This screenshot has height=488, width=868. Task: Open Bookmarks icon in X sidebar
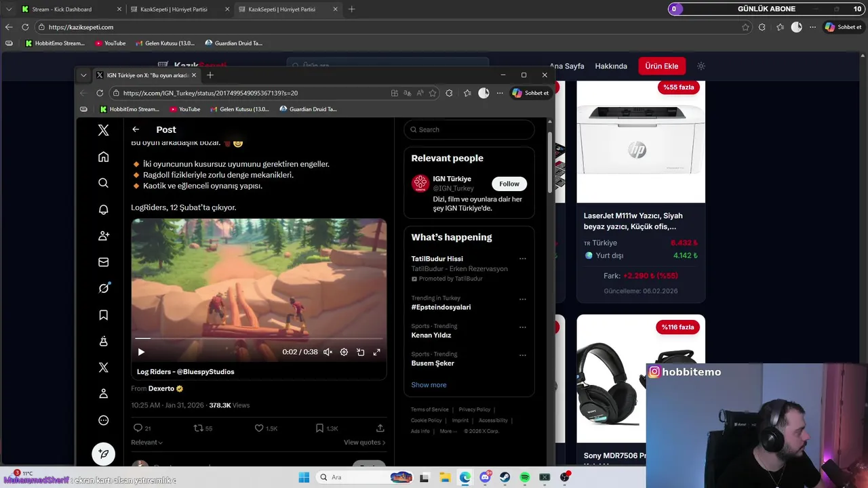103,314
